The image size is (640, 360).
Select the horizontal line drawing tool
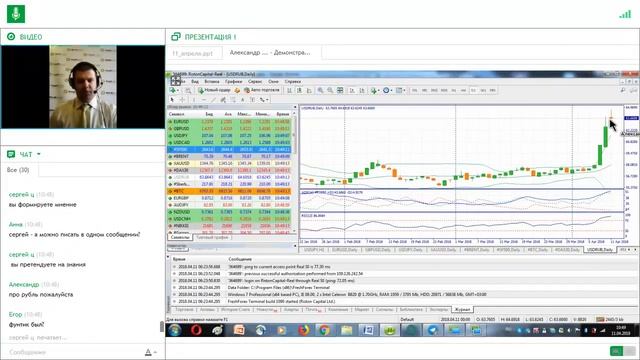pos(204,100)
